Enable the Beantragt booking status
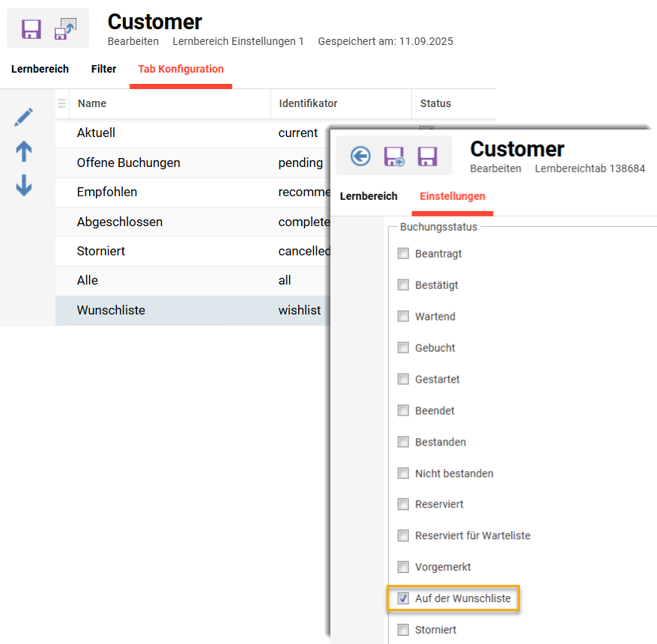Screen dimensions: 657x644 coord(403,253)
